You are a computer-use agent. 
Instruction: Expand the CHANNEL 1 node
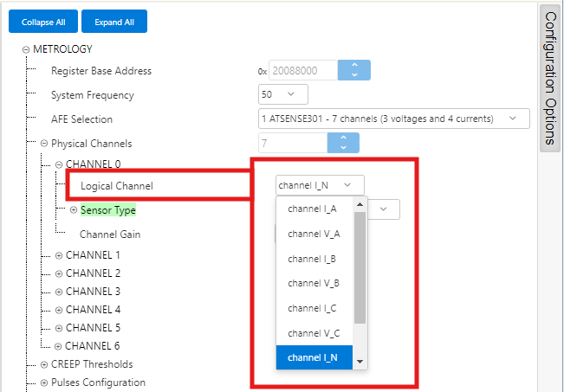(59, 255)
